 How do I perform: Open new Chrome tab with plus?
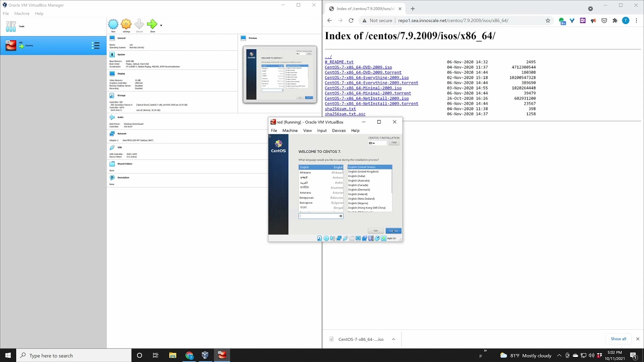(413, 9)
